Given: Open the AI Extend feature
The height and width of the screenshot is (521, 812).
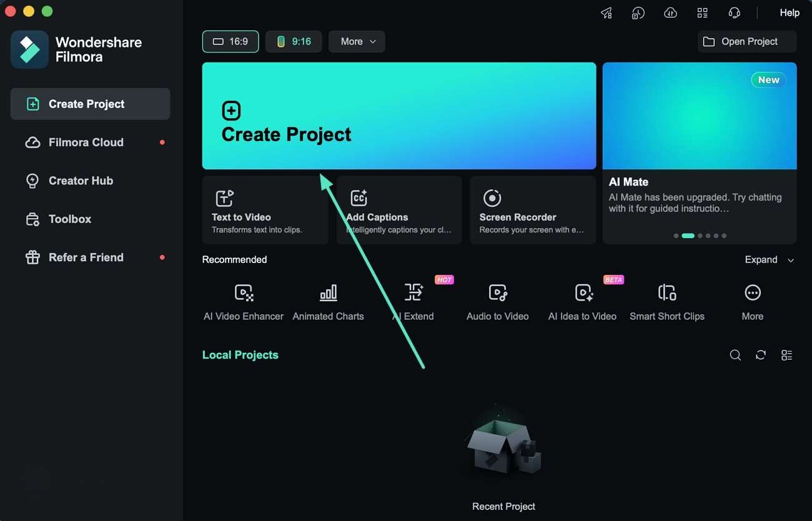Looking at the screenshot, I should 413,302.
